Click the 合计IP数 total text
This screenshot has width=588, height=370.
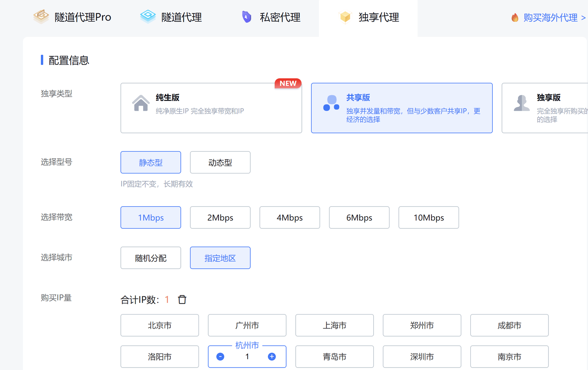pos(145,300)
